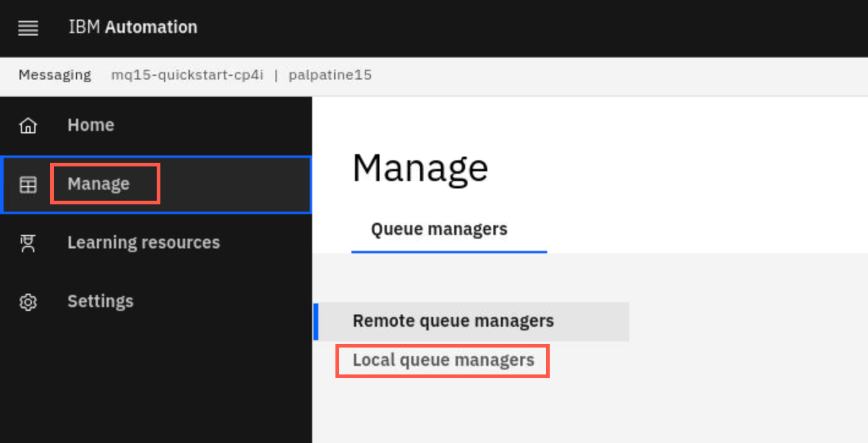Select Remote queue managers

pyautogui.click(x=471, y=321)
